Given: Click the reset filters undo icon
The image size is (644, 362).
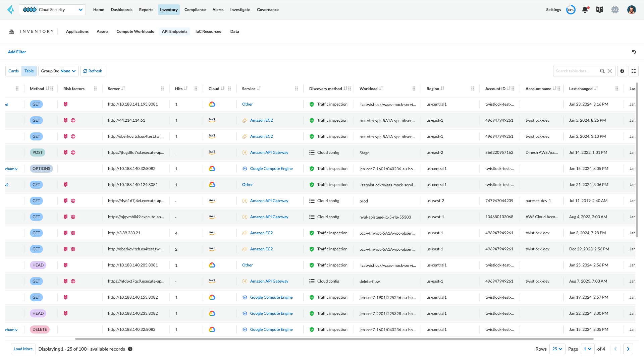Looking at the screenshot, I should click(x=634, y=52).
